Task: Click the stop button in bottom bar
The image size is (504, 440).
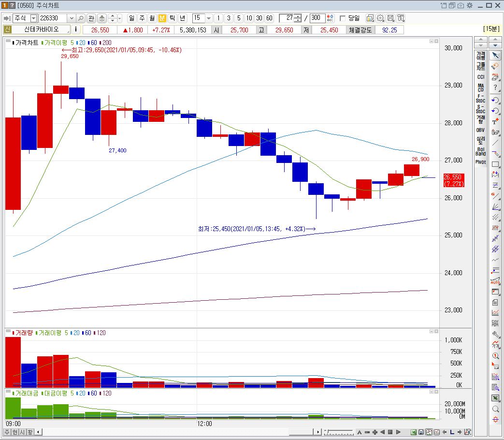Action: pos(390,432)
